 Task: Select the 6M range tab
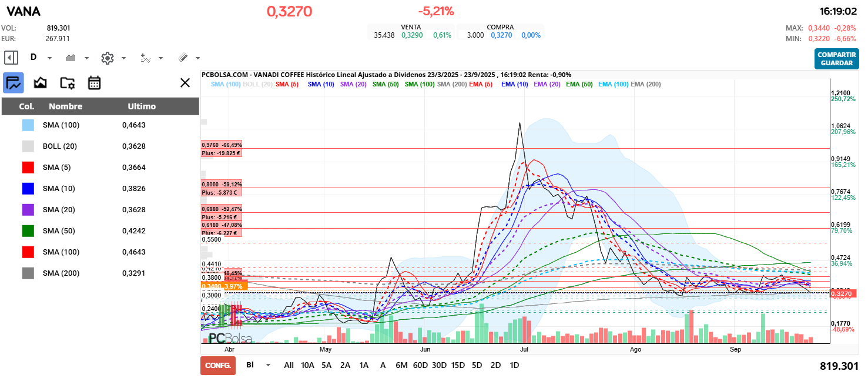click(401, 365)
